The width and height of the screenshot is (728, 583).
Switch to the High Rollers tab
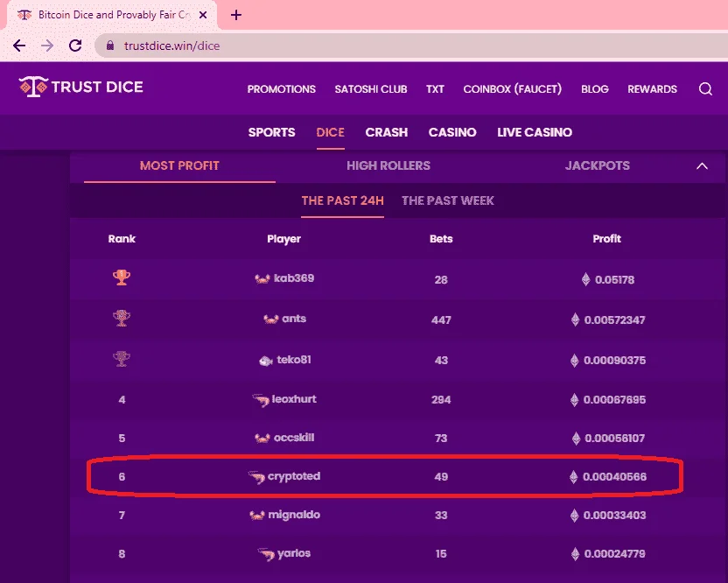pyautogui.click(x=388, y=165)
